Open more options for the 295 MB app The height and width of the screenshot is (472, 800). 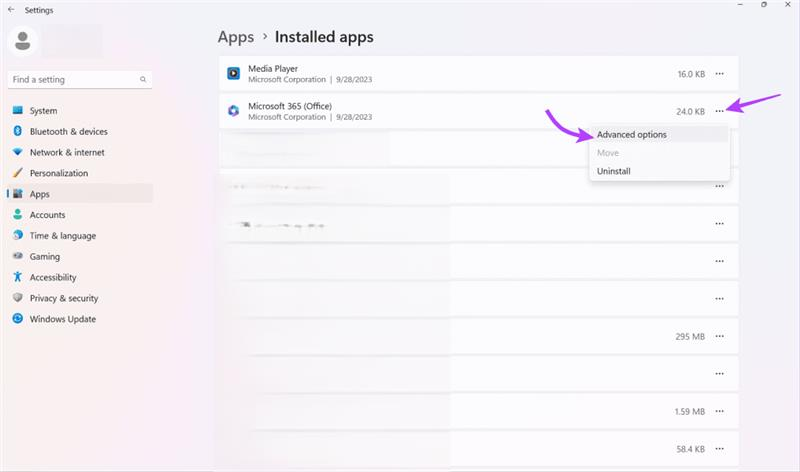click(719, 336)
